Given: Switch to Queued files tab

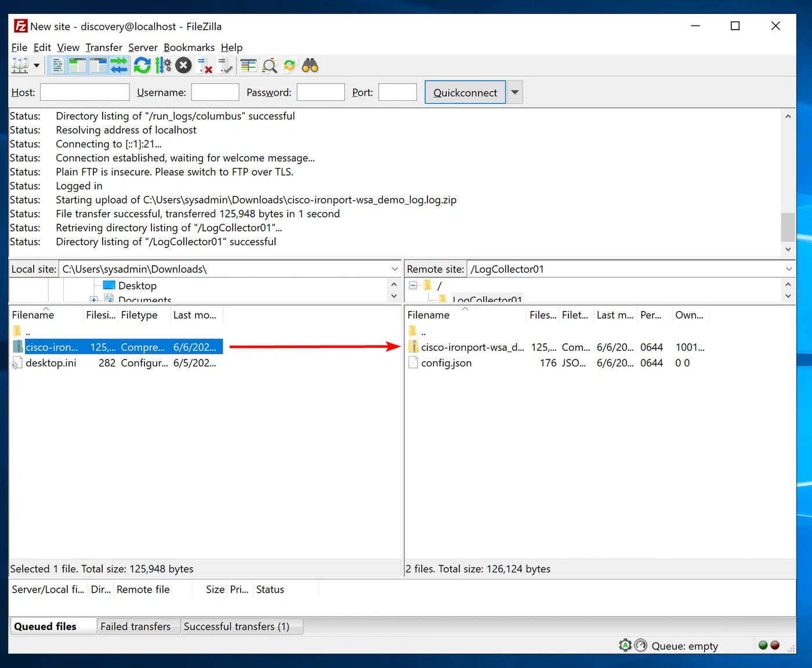Looking at the screenshot, I should (x=53, y=626).
